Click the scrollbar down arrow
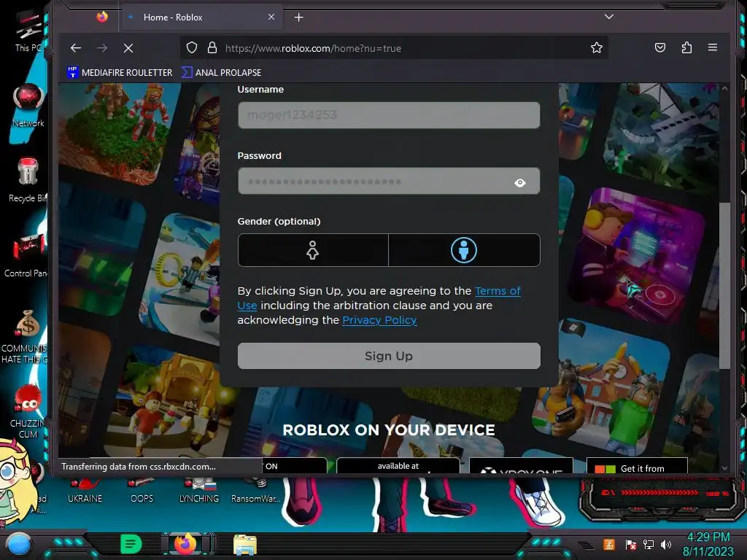747x560 pixels. [x=724, y=468]
